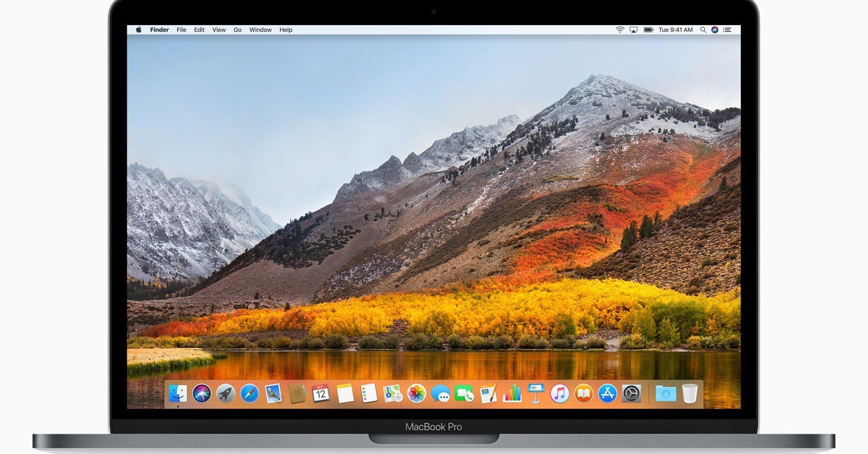Click AirPlay display icon in menu bar
The width and height of the screenshot is (868, 454).
click(633, 30)
